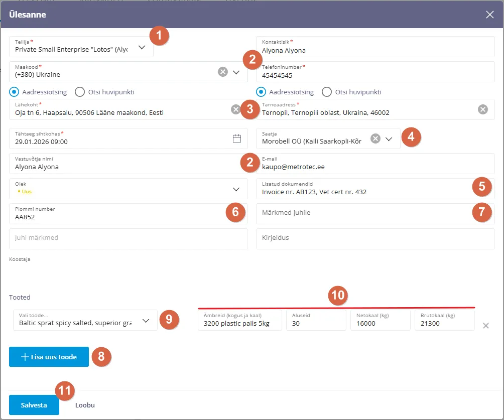Open the Saatja sender dropdown arrow
The width and height of the screenshot is (504, 420).
(389, 138)
